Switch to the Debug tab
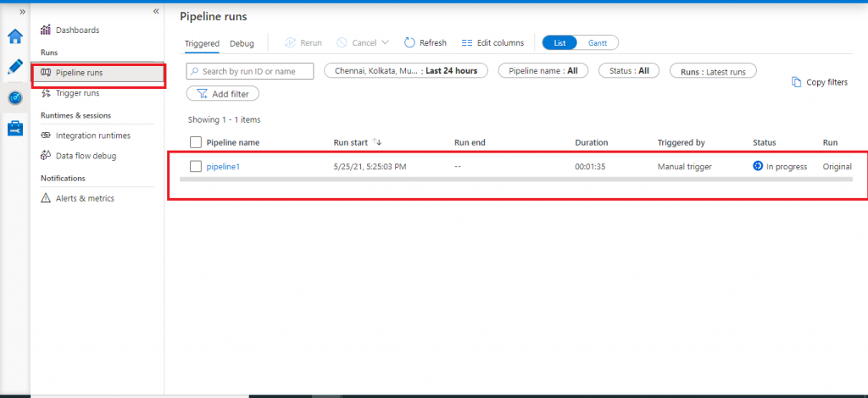Screen dimensions: 868x398 [x=242, y=44]
